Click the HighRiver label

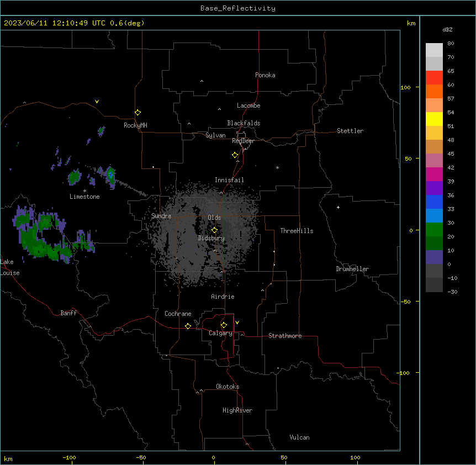click(237, 410)
